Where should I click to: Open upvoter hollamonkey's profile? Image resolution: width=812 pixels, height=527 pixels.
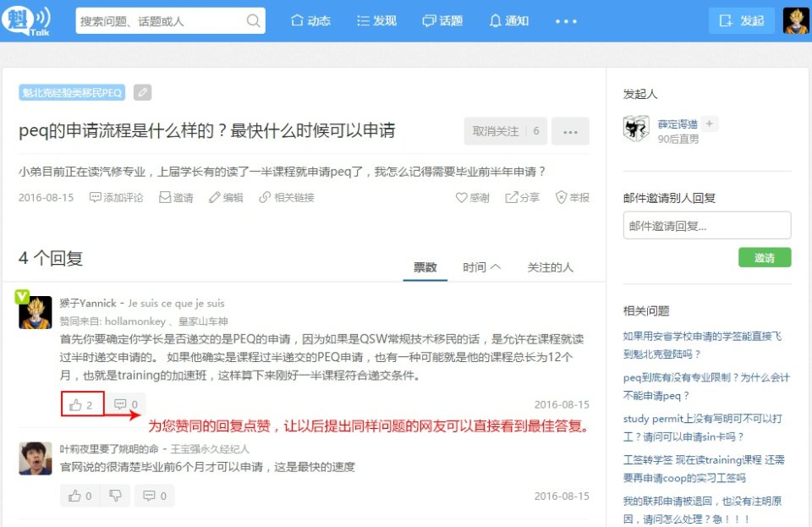(135, 321)
